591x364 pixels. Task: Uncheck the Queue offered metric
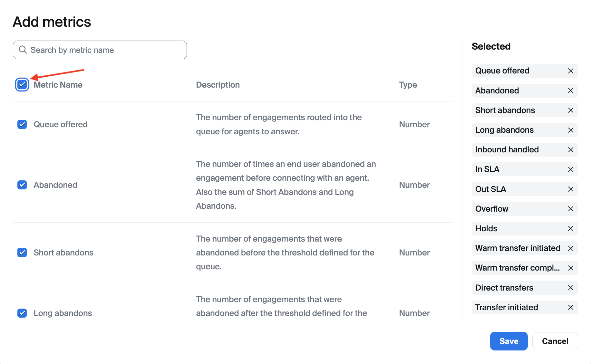point(22,124)
